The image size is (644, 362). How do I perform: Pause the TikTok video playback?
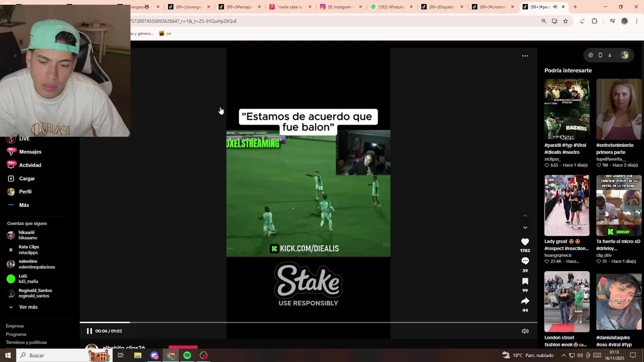(x=89, y=331)
